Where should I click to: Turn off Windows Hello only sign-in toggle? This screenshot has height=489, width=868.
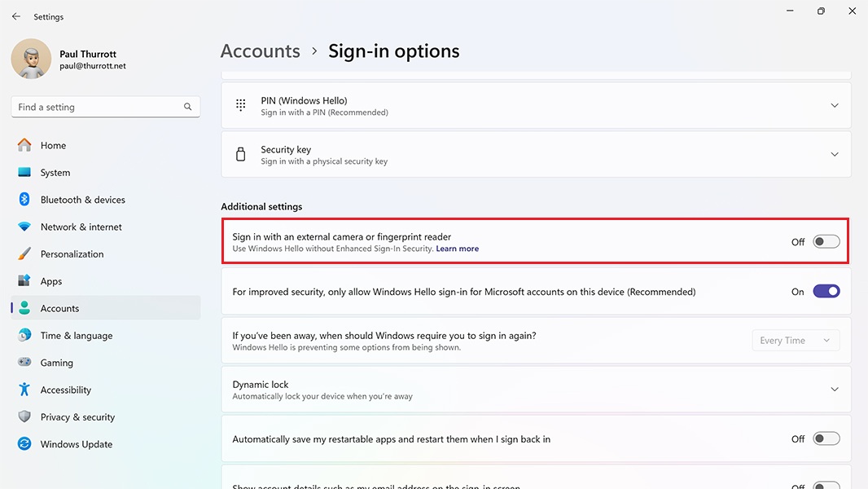tap(826, 292)
